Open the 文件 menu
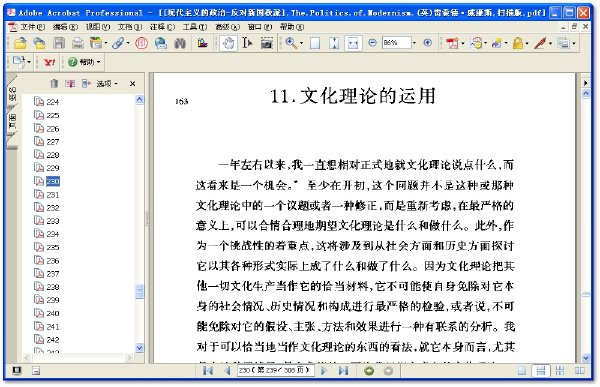Screen dimensions: 600x387 coord(32,27)
